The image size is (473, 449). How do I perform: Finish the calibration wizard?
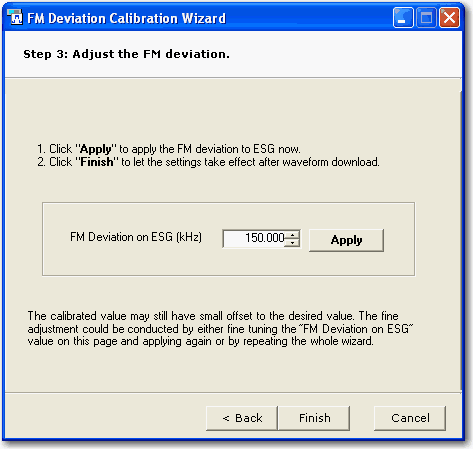(314, 418)
